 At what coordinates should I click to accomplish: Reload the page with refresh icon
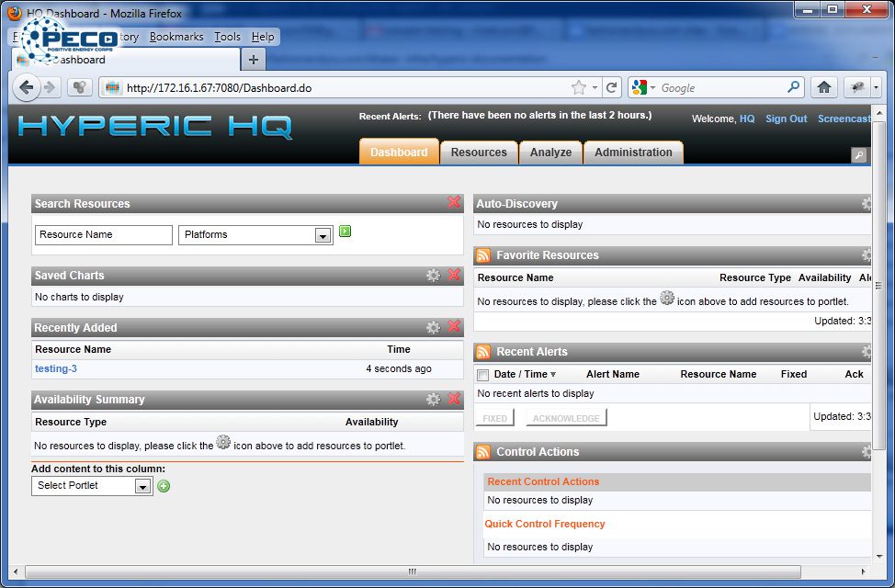pos(611,87)
